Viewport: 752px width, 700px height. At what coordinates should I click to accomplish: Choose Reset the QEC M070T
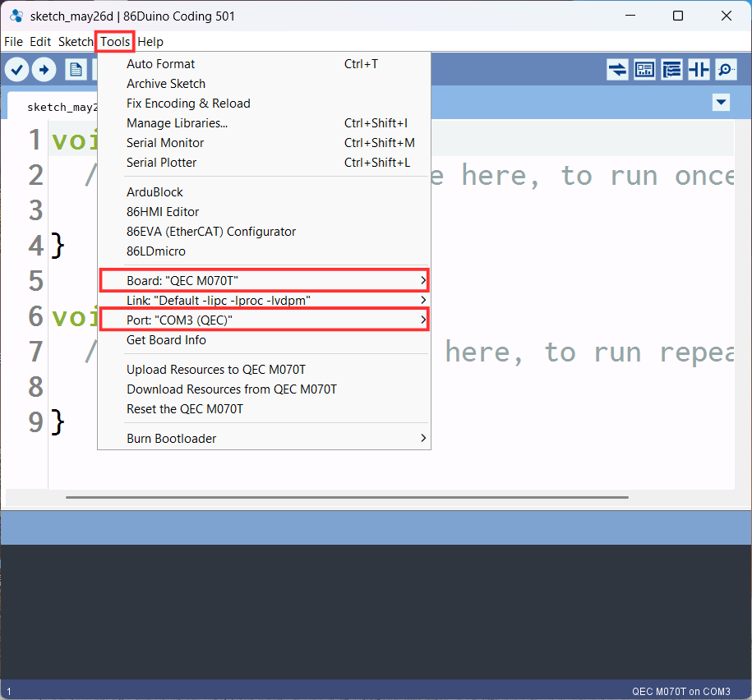pos(264,408)
